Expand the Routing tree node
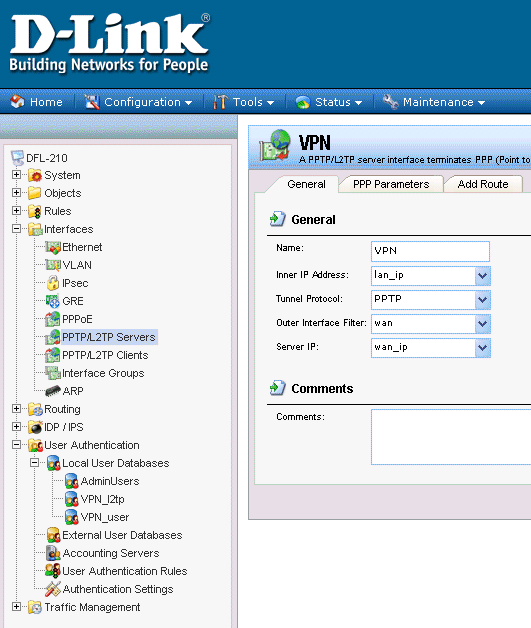The width and height of the screenshot is (531, 628). point(16,409)
